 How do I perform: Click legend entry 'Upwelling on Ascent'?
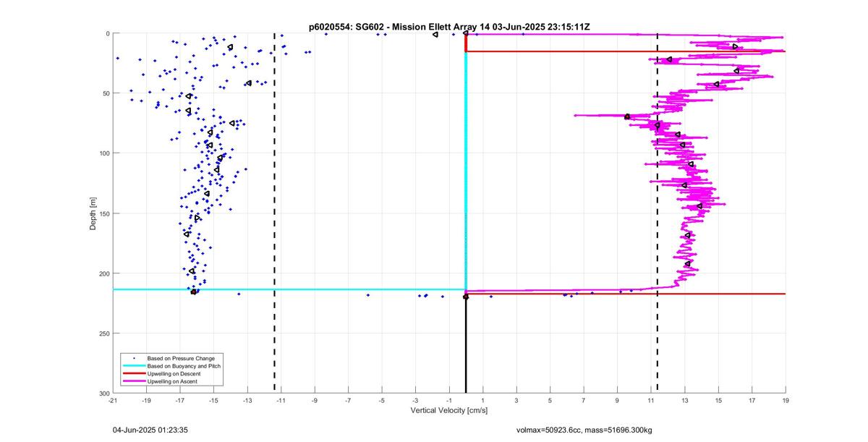[x=173, y=381]
